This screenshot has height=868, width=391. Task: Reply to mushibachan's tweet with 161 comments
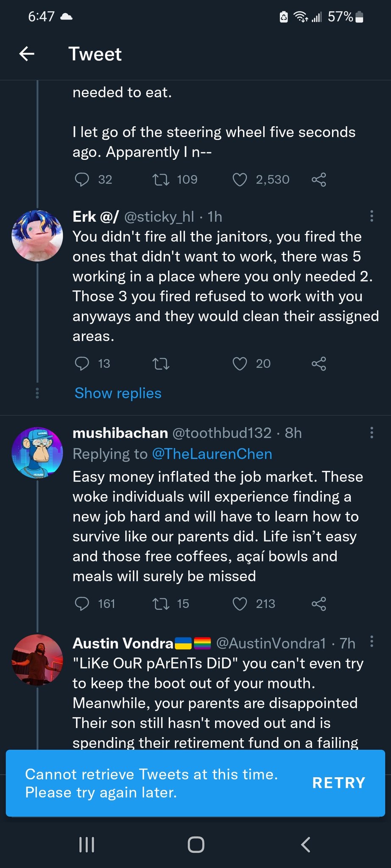click(82, 604)
